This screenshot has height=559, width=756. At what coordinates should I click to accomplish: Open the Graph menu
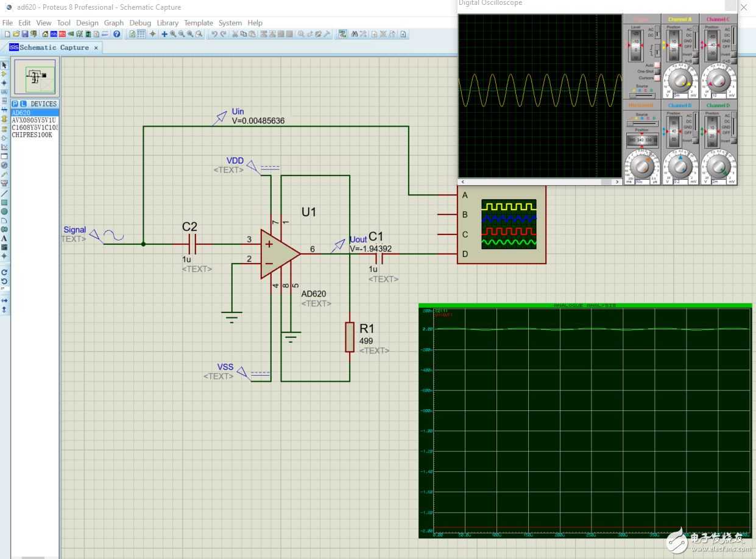[114, 23]
